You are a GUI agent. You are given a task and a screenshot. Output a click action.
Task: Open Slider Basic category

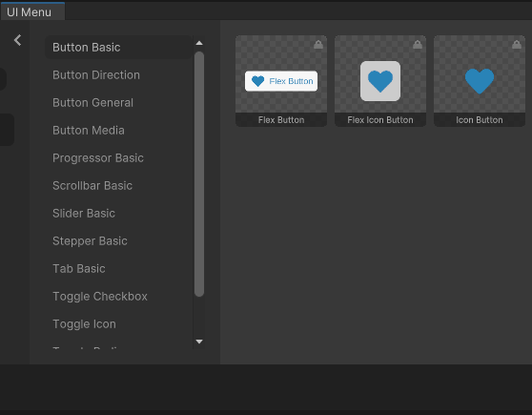pos(84,214)
